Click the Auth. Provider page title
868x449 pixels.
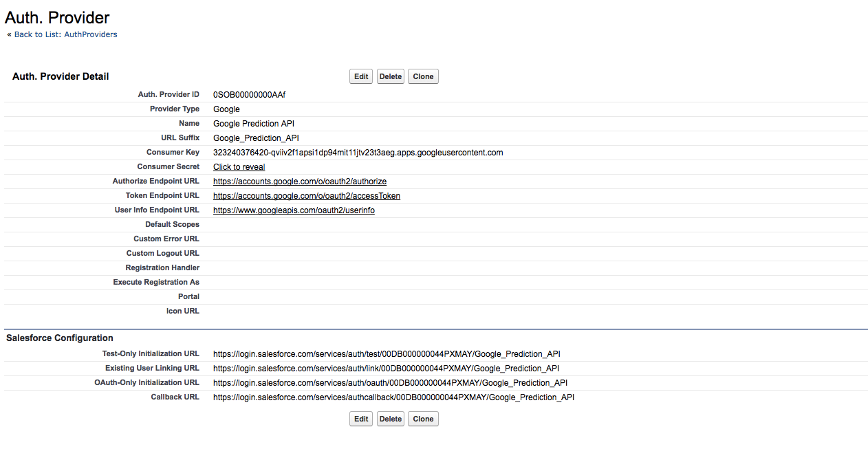pos(57,18)
